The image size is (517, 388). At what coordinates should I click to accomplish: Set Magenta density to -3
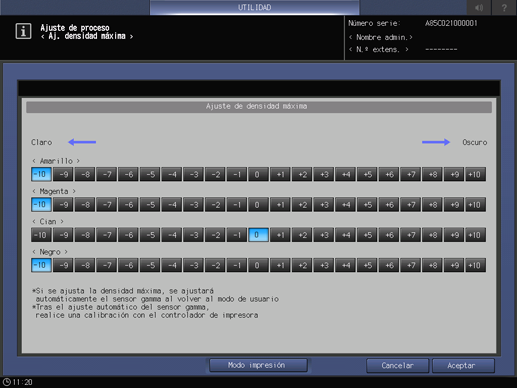click(193, 205)
